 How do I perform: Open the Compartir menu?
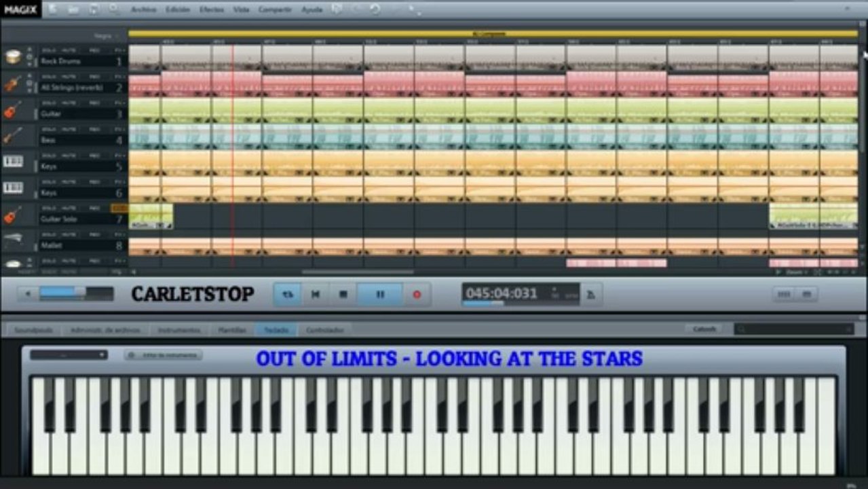tap(275, 10)
